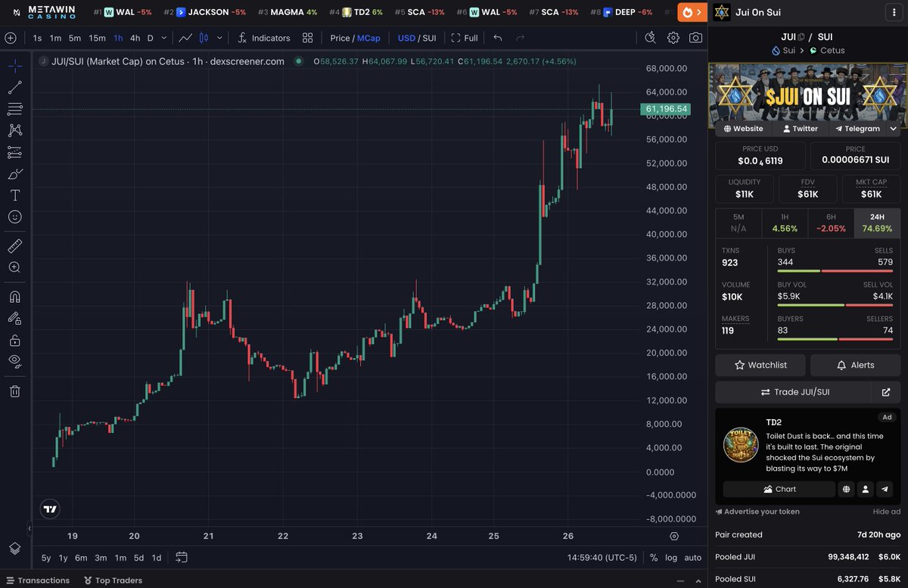Select the 1s interval
The height and width of the screenshot is (588, 908).
[x=37, y=38]
